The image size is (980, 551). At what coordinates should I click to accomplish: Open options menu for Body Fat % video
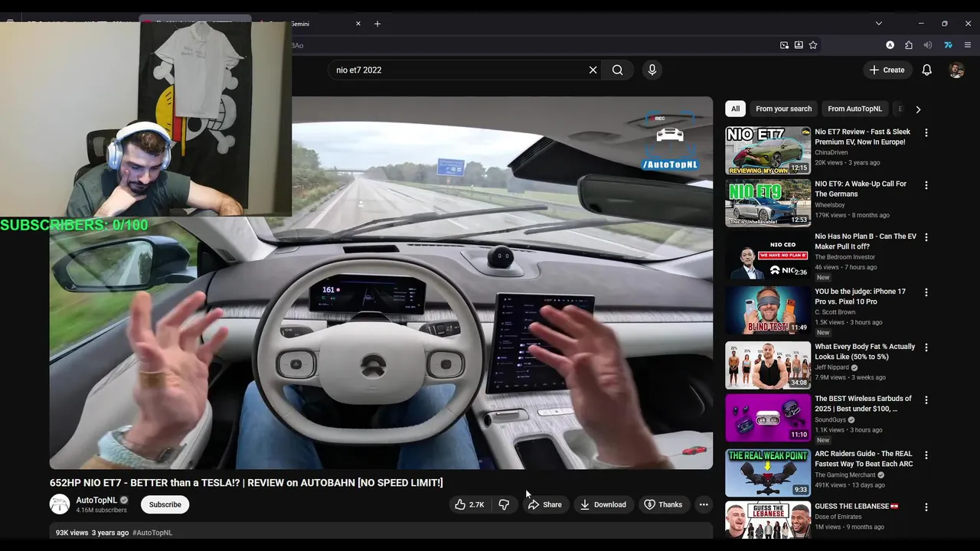[x=926, y=347]
